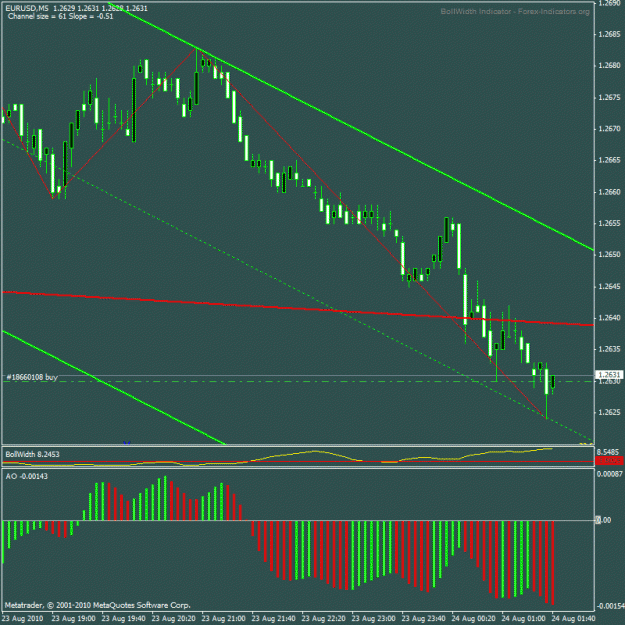Viewport: 625px width, 625px height.
Task: Click price axis label 1.2675
Action: [609, 97]
